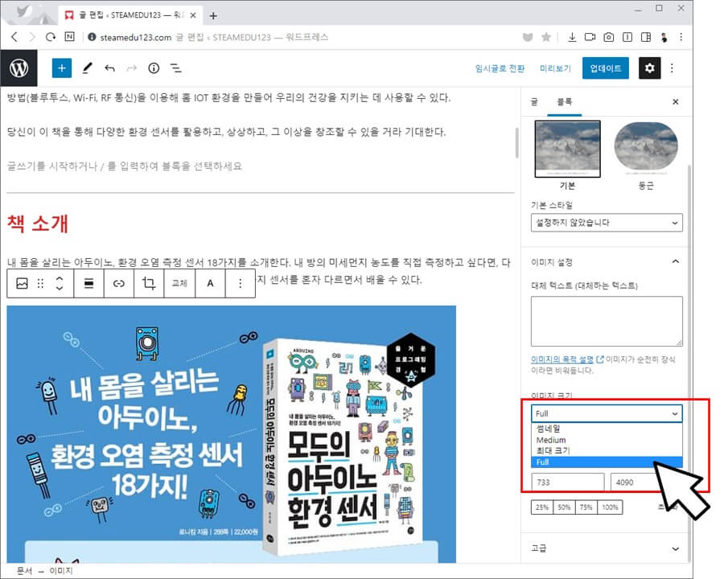This screenshot has height=579, width=728.
Task: Close the settings sidebar panel
Action: coord(676,101)
